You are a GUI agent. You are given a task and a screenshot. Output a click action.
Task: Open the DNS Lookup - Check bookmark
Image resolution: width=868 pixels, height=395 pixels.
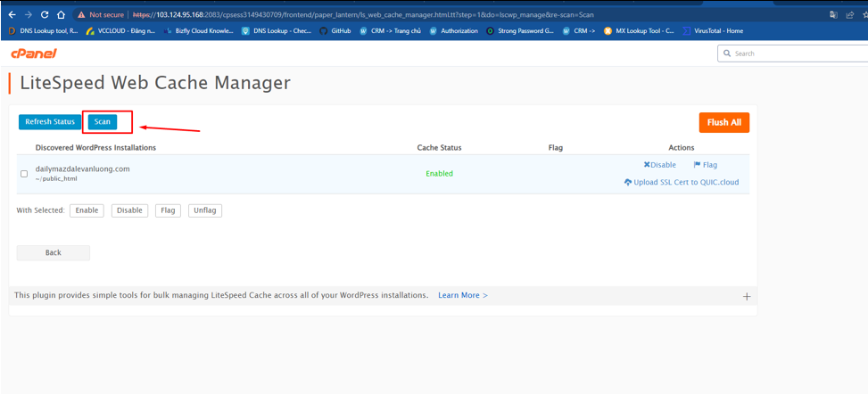click(x=277, y=31)
